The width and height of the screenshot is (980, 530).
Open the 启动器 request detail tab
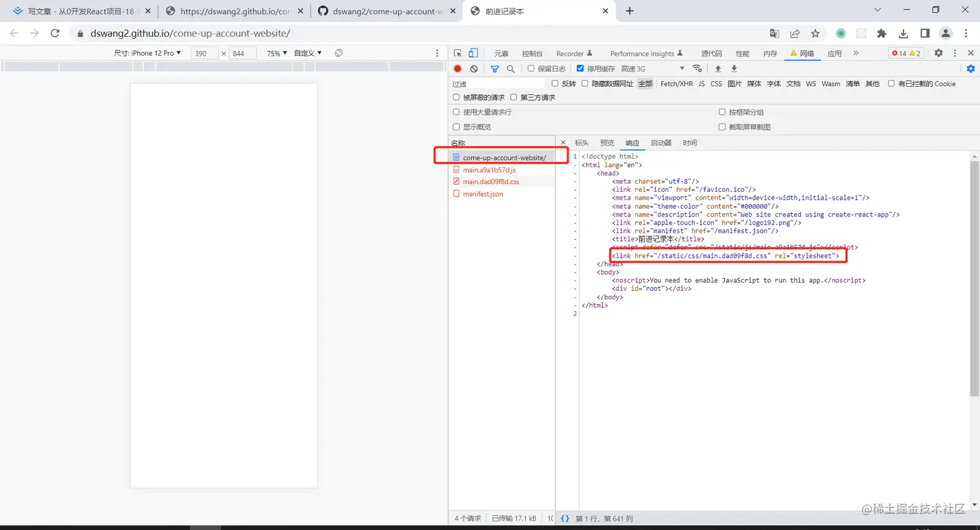pos(661,143)
